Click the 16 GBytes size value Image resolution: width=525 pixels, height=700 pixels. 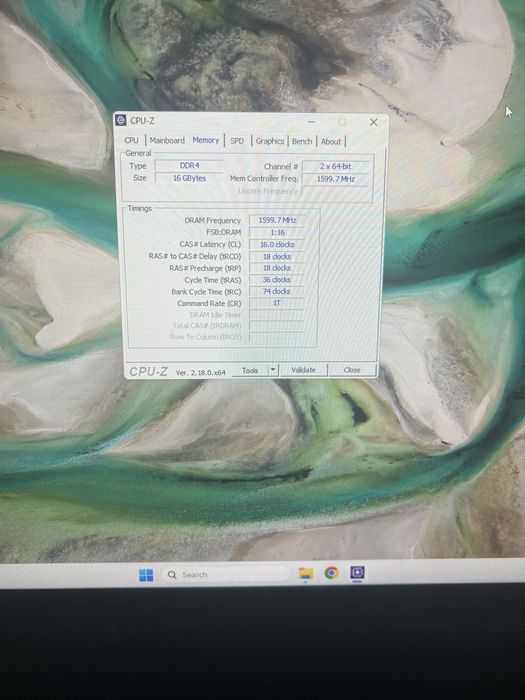point(189,178)
